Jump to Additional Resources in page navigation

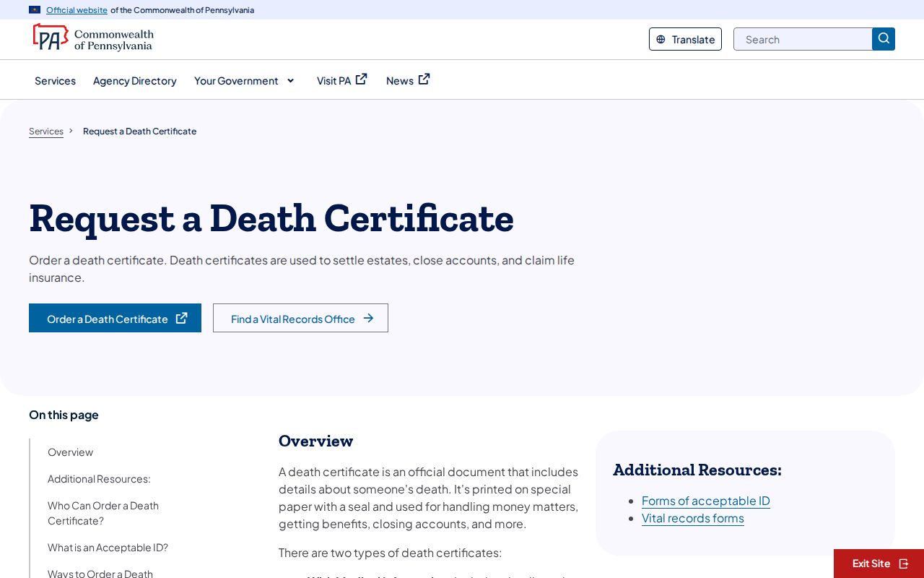point(99,479)
